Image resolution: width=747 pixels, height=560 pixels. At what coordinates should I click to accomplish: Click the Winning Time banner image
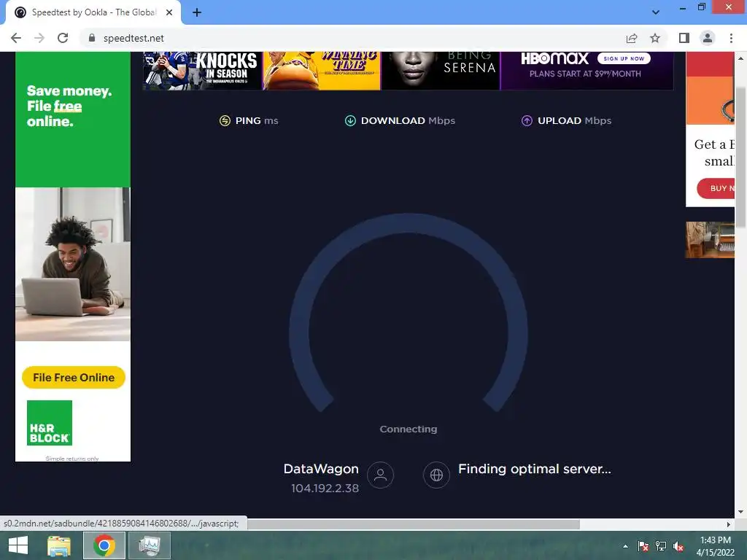322,71
